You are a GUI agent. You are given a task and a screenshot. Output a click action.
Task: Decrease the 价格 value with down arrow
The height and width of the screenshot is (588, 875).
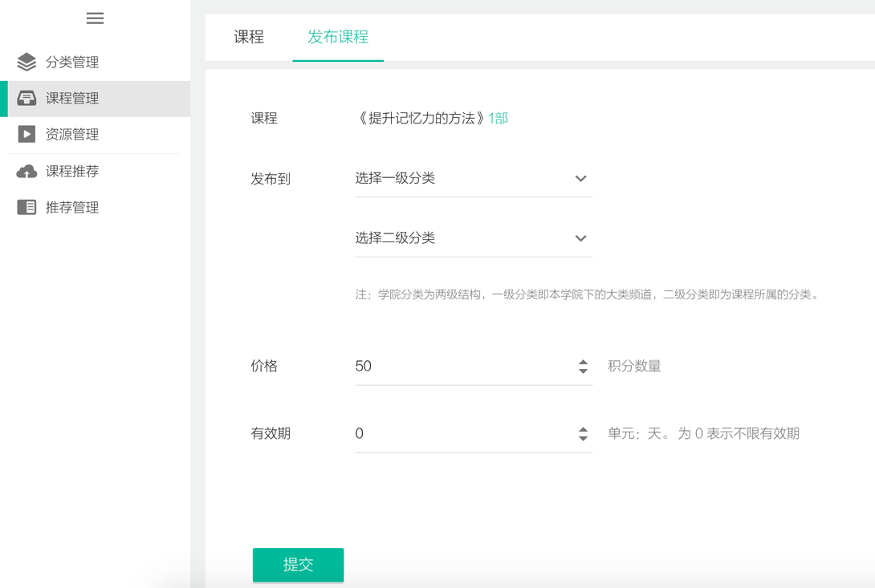coord(583,371)
